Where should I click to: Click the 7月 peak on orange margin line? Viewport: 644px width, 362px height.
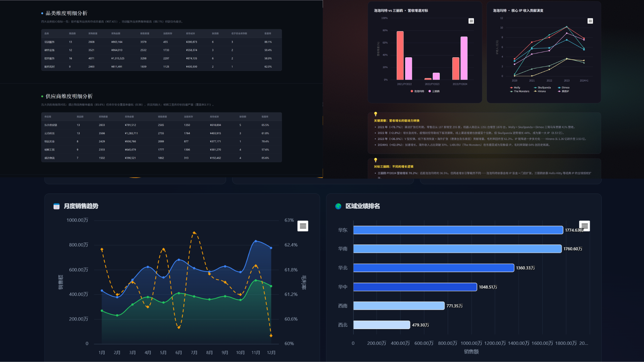tap(194, 233)
